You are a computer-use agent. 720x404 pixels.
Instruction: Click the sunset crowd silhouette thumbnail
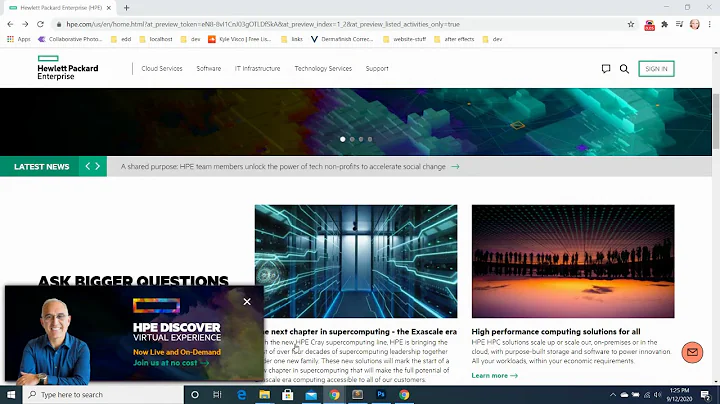coord(573,261)
